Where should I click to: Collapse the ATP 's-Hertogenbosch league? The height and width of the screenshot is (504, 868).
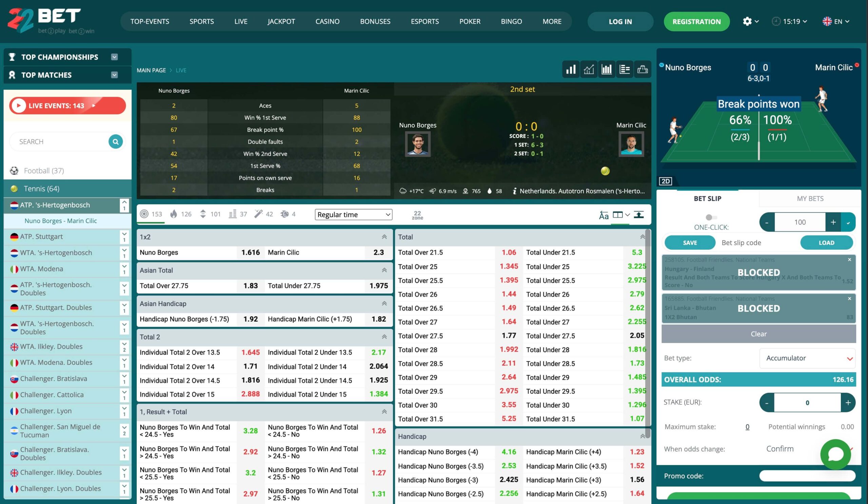[124, 205]
